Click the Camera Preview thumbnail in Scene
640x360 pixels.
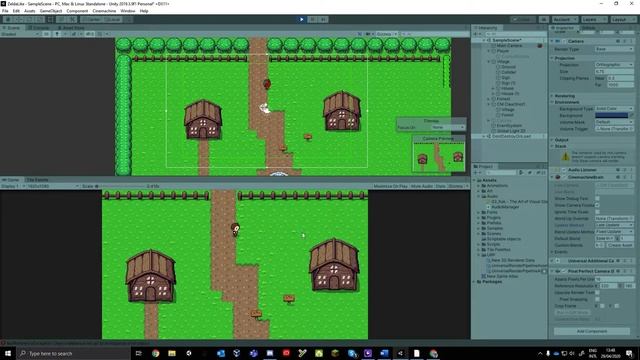439,157
